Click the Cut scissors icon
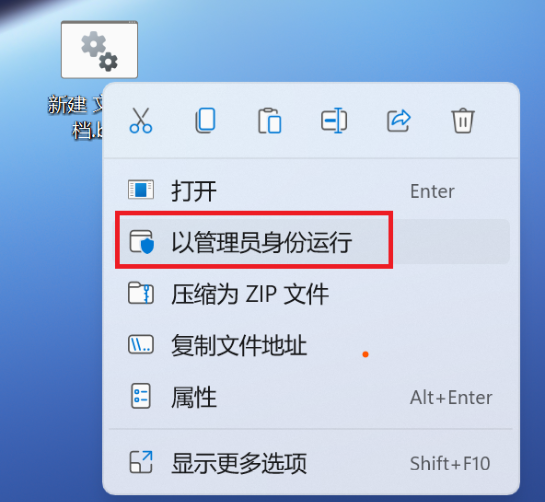 click(x=141, y=120)
